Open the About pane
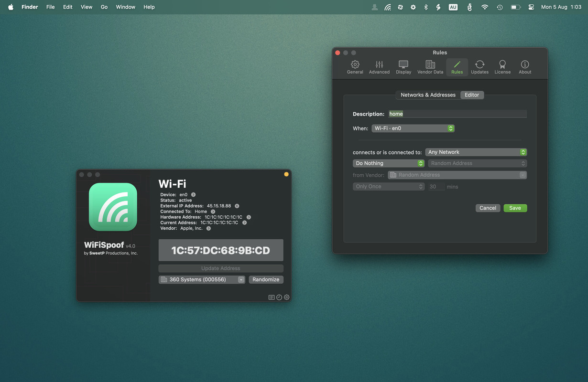The image size is (588, 382). (525, 67)
